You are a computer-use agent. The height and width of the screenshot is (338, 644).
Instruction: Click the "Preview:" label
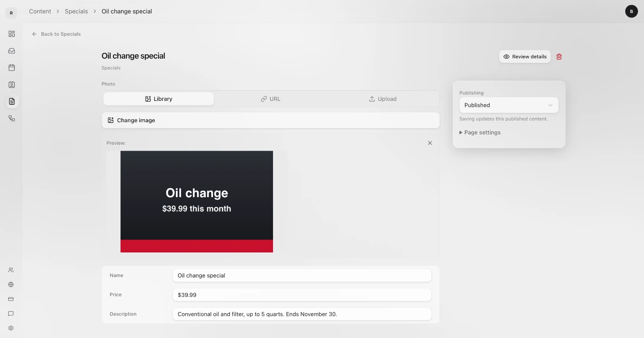116,143
